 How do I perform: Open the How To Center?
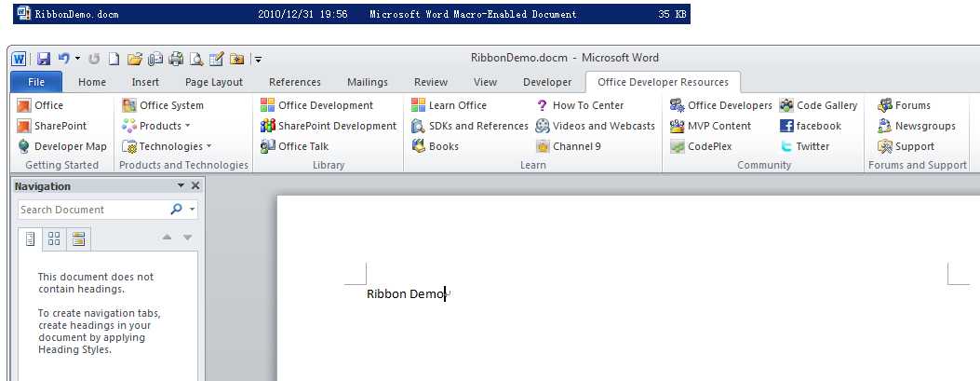(580, 105)
